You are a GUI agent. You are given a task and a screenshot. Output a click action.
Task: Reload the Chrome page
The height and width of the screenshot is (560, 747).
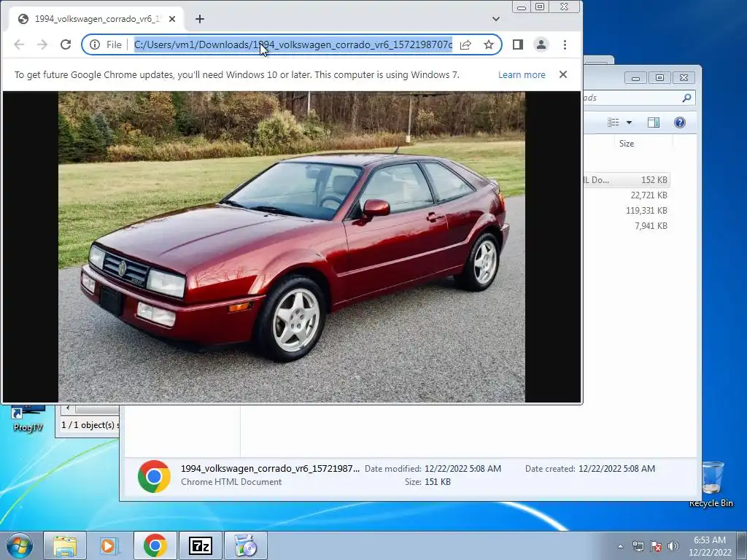coord(66,44)
